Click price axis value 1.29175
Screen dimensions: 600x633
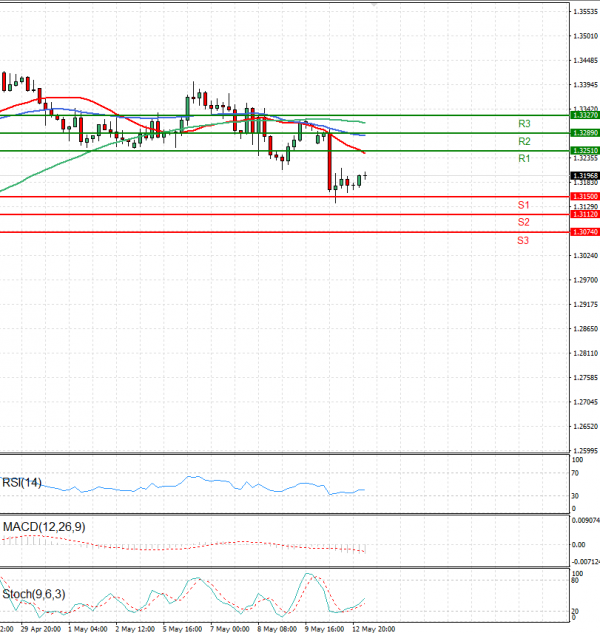pos(586,304)
